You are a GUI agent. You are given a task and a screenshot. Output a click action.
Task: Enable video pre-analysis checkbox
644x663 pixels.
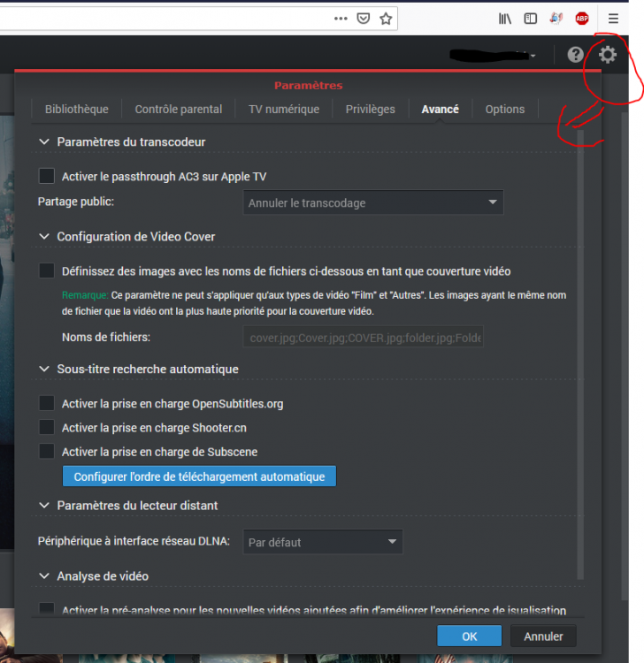tap(47, 609)
